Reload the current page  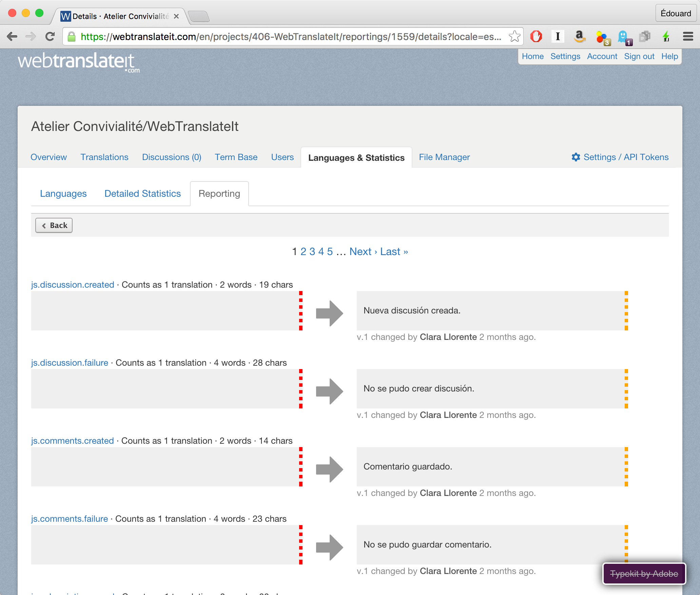pyautogui.click(x=50, y=37)
